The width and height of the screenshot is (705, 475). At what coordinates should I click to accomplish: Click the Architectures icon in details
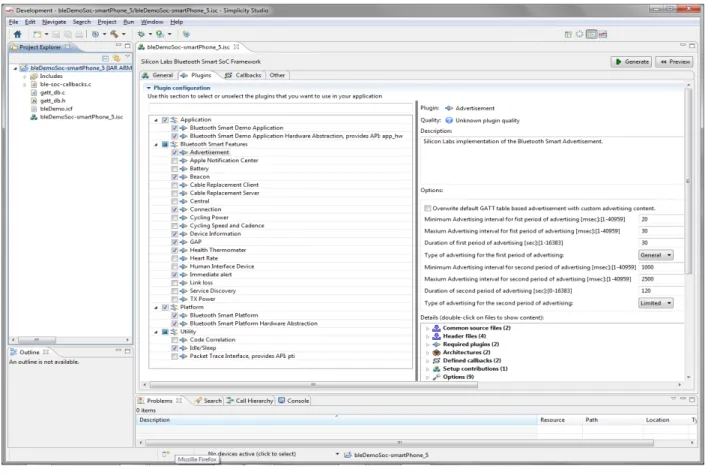[436, 353]
